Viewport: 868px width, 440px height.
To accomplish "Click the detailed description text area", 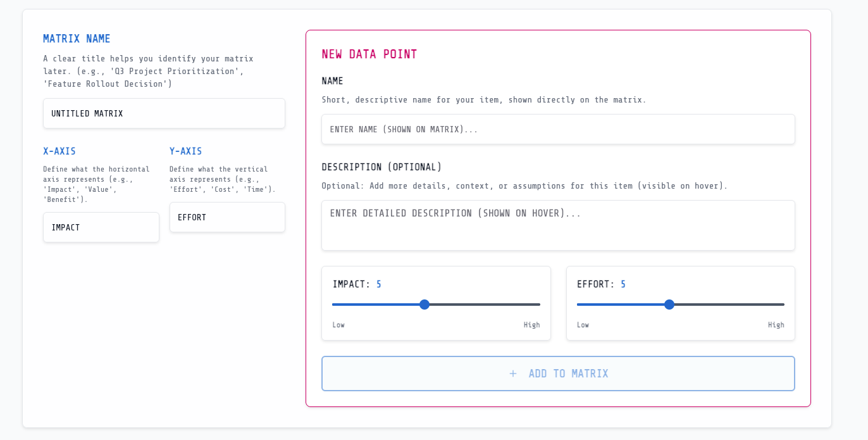I will pos(558,225).
